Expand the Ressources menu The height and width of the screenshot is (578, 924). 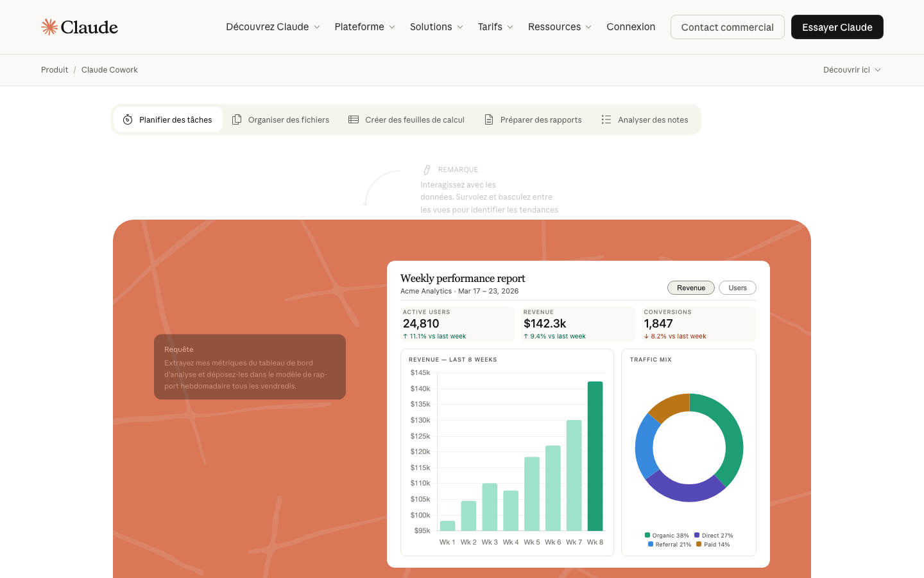point(560,27)
